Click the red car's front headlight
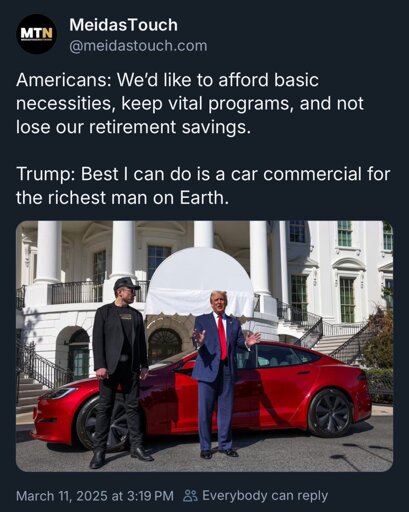 59,393
